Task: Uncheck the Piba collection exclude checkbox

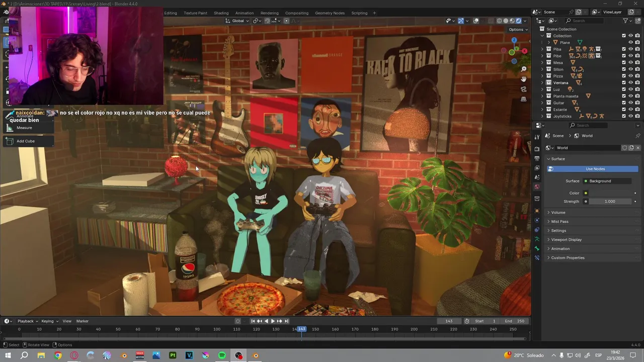Action: click(624, 49)
